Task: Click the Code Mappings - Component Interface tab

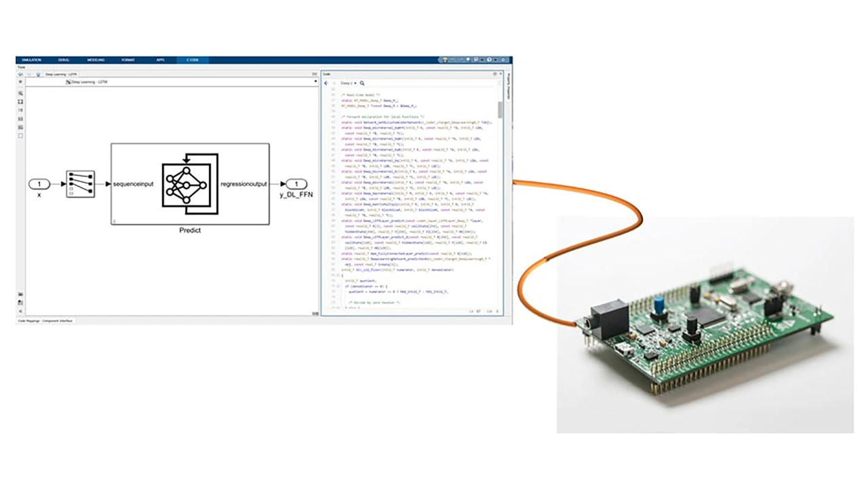Action: coord(46,320)
